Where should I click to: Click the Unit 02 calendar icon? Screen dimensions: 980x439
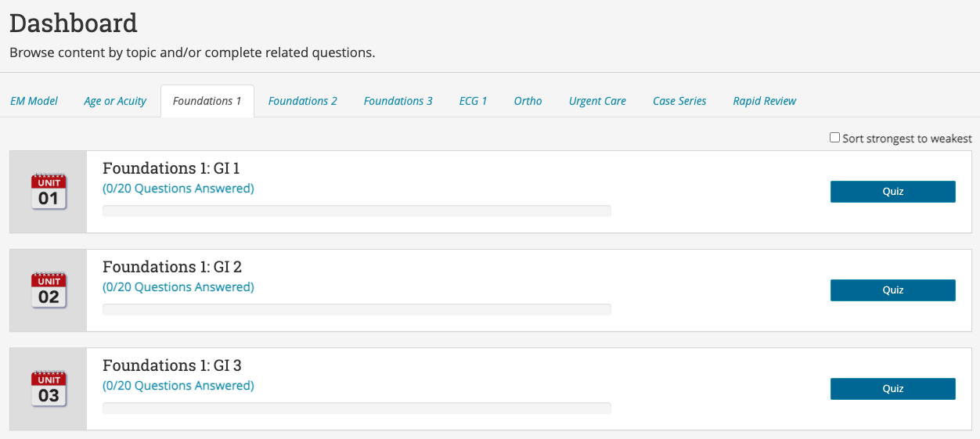click(x=49, y=291)
